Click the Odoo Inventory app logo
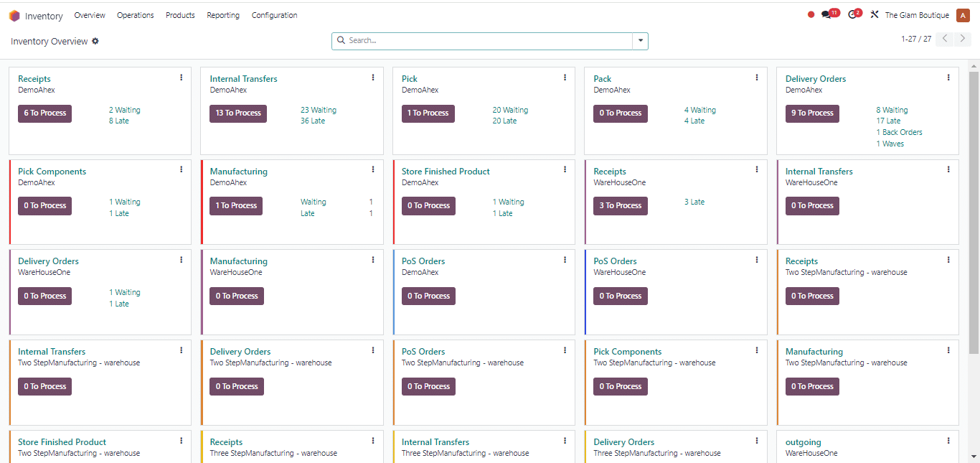Viewport: 980px width, 463px height. tap(14, 16)
